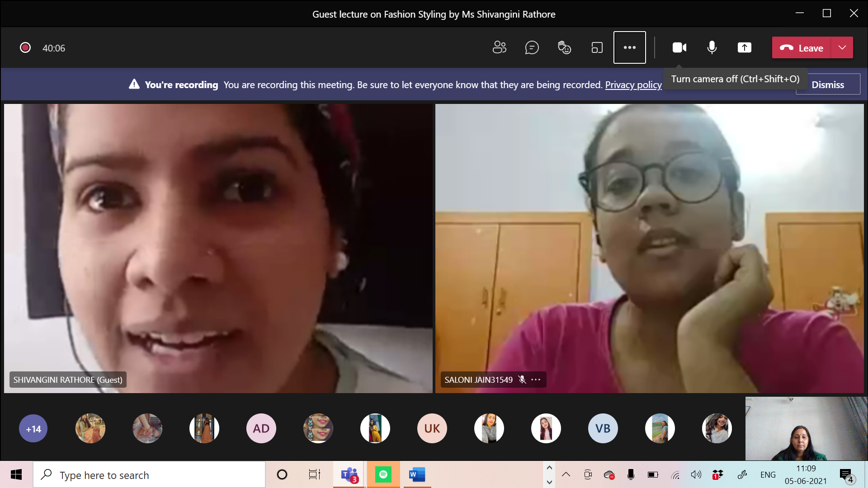Viewport: 868px width, 488px height.
Task: Open Share content tray
Action: pos(744,47)
